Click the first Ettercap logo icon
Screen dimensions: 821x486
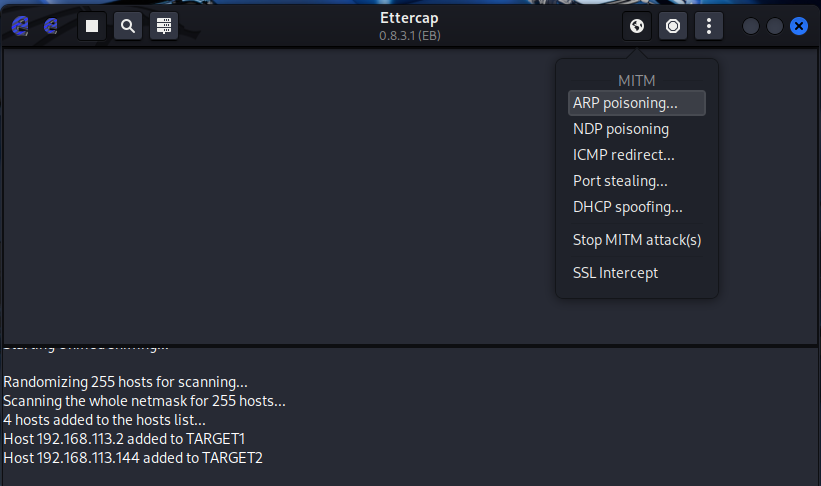coord(20,26)
